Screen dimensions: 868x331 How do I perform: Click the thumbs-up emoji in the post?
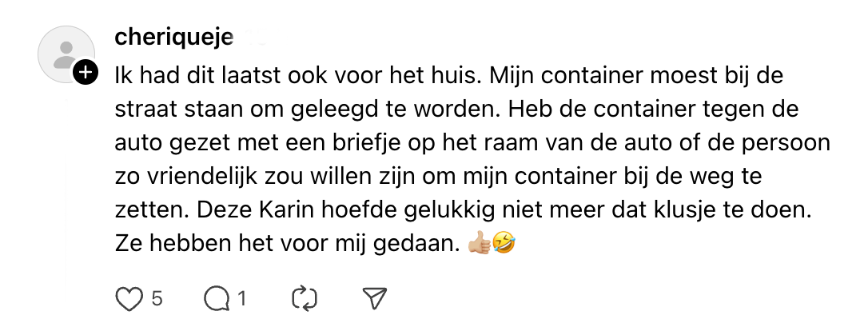click(x=480, y=241)
